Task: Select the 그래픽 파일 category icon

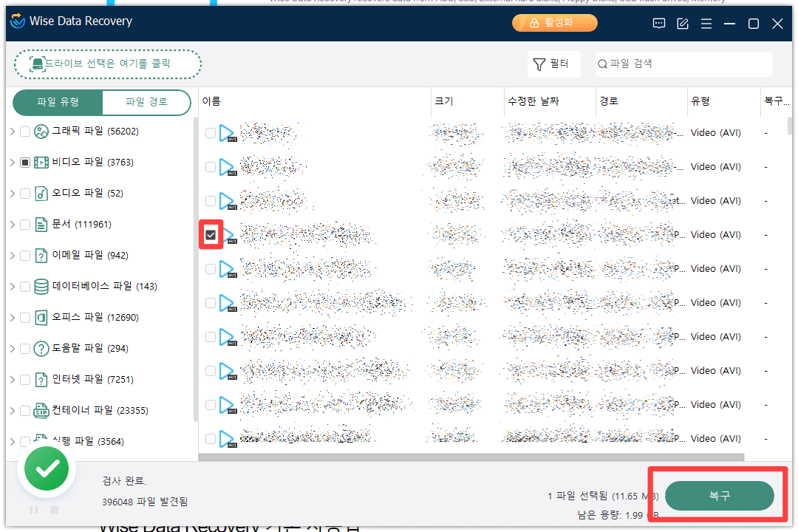Action: 41,131
